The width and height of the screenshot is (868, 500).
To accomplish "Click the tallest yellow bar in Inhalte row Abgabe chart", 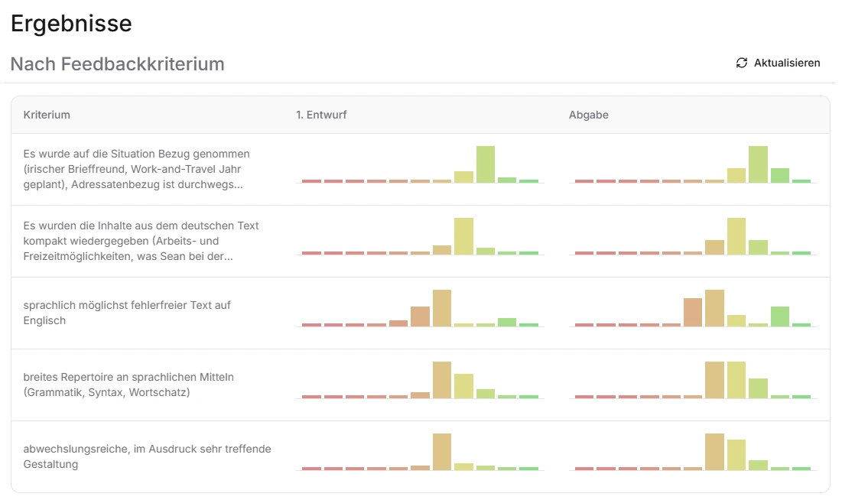I will pyautogui.click(x=736, y=236).
